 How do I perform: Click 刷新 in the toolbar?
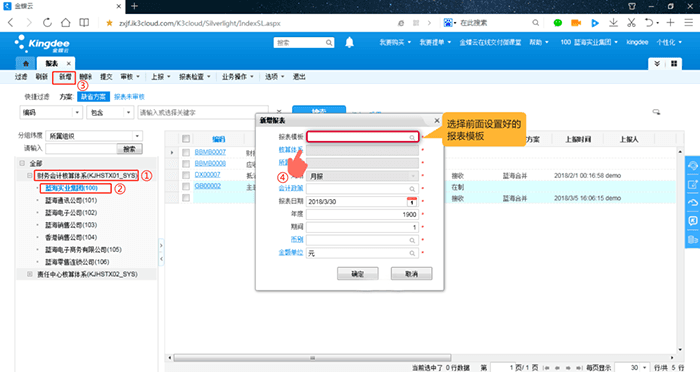point(42,77)
